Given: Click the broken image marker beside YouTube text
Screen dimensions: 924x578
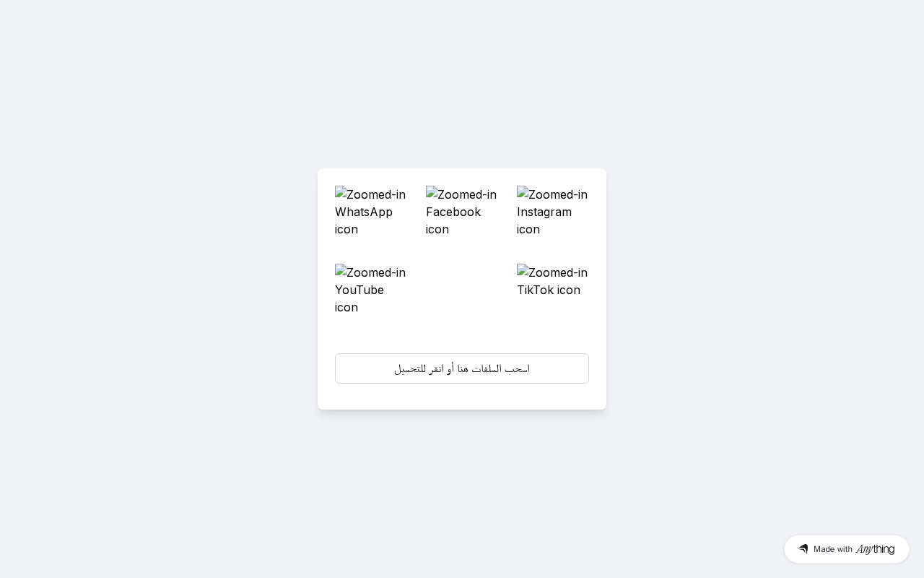Looking at the screenshot, I should 341,271.
